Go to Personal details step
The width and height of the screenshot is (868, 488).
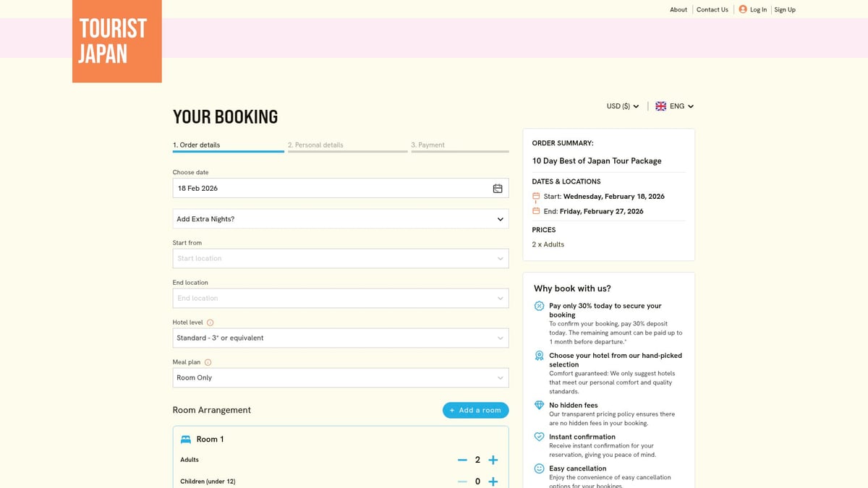tap(315, 145)
